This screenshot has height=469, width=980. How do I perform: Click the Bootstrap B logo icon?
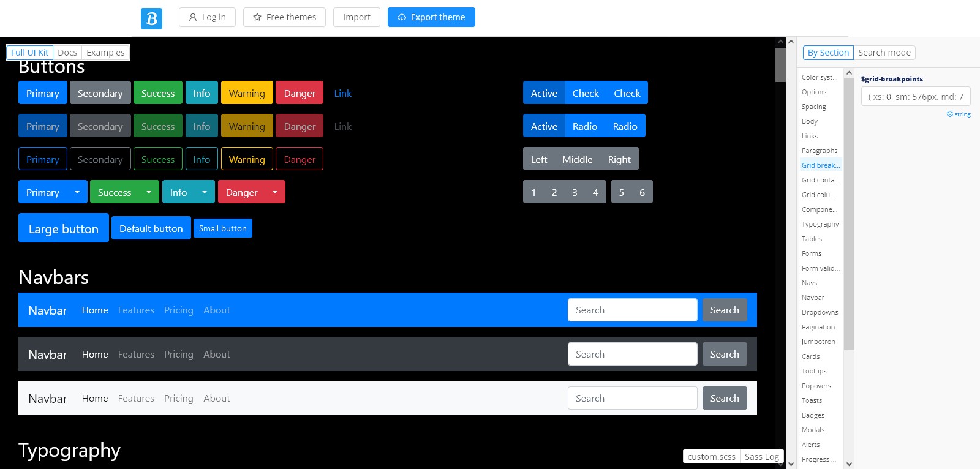[151, 18]
